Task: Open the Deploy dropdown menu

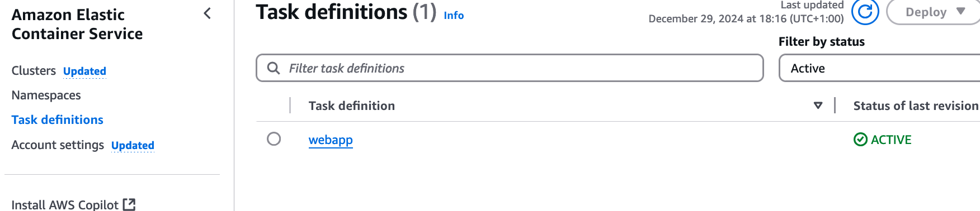Action: (934, 12)
